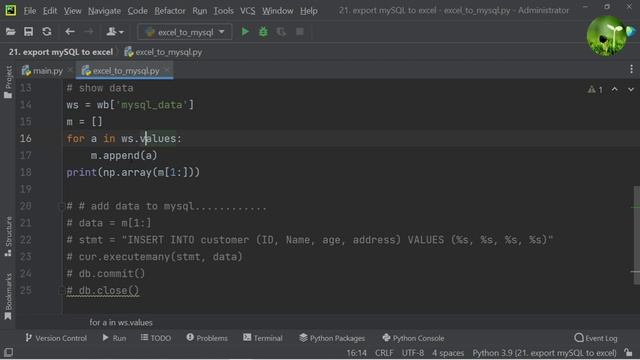The height and width of the screenshot is (360, 640).
Task: Open the Edit menu
Action: coord(50,11)
